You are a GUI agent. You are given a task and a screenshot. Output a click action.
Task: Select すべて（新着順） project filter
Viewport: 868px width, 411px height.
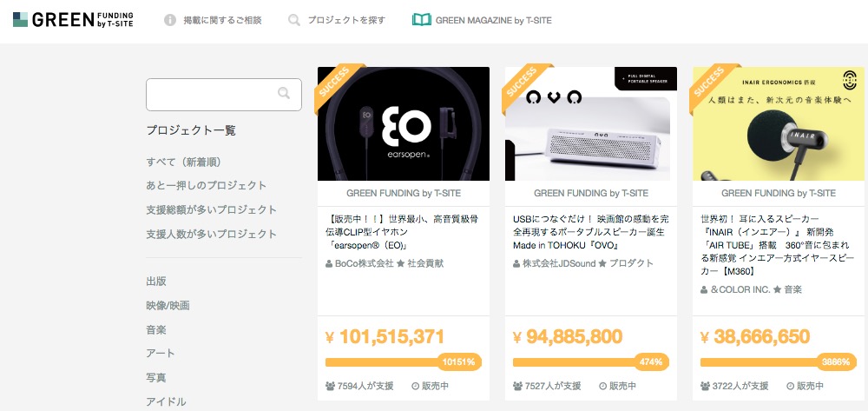184,162
